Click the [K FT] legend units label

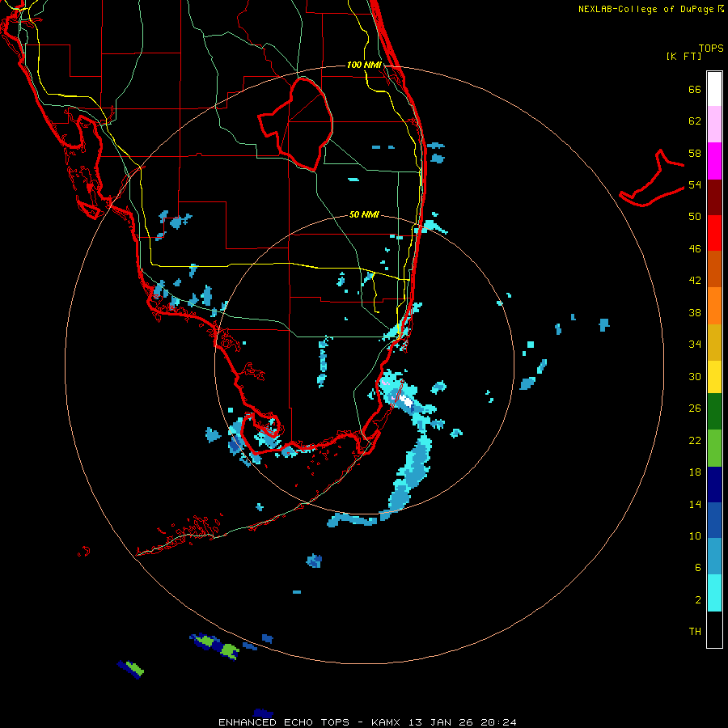[684, 57]
